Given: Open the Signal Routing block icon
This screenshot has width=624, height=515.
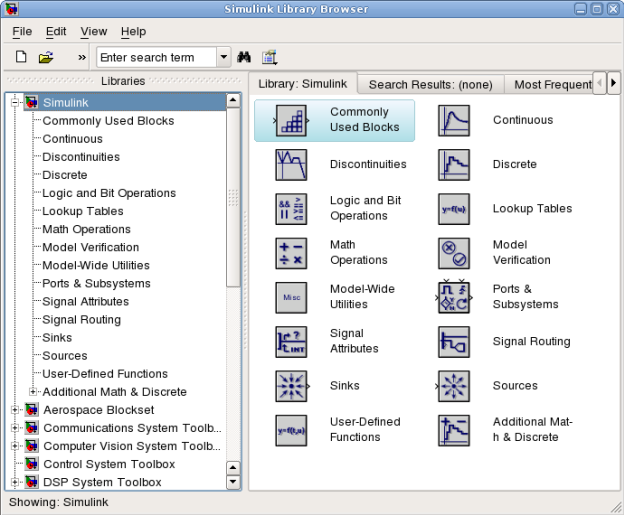Looking at the screenshot, I should (454, 342).
